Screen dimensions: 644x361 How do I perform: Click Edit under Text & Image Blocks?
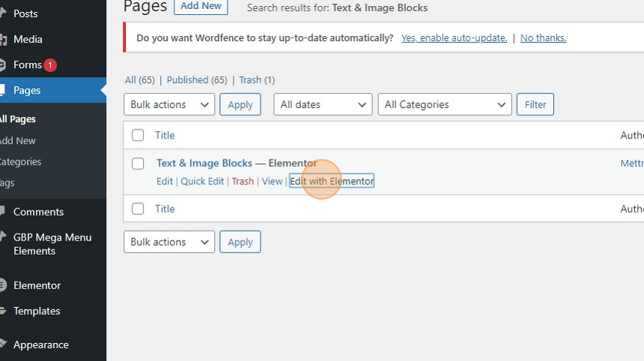pyautogui.click(x=165, y=181)
